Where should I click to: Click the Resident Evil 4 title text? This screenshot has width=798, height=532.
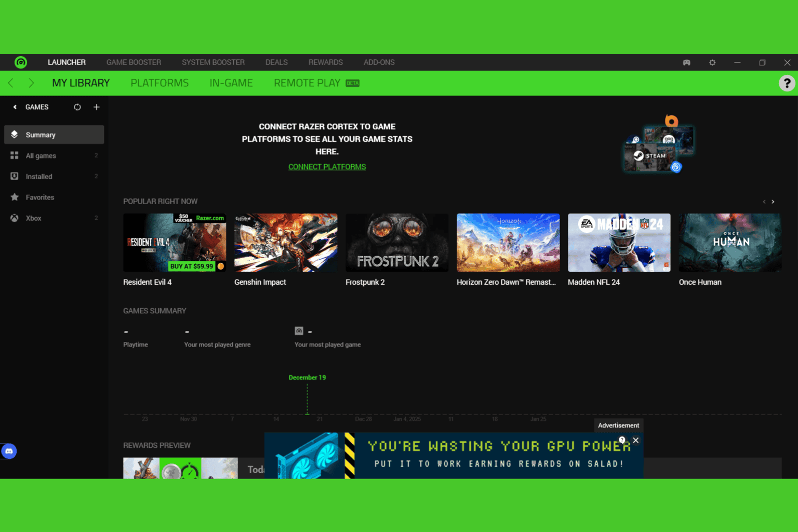click(148, 282)
